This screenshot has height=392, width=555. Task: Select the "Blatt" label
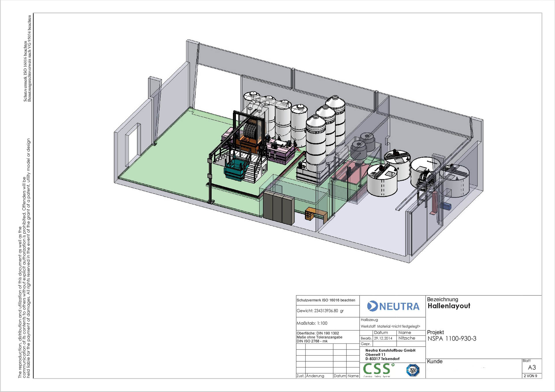click(526, 361)
